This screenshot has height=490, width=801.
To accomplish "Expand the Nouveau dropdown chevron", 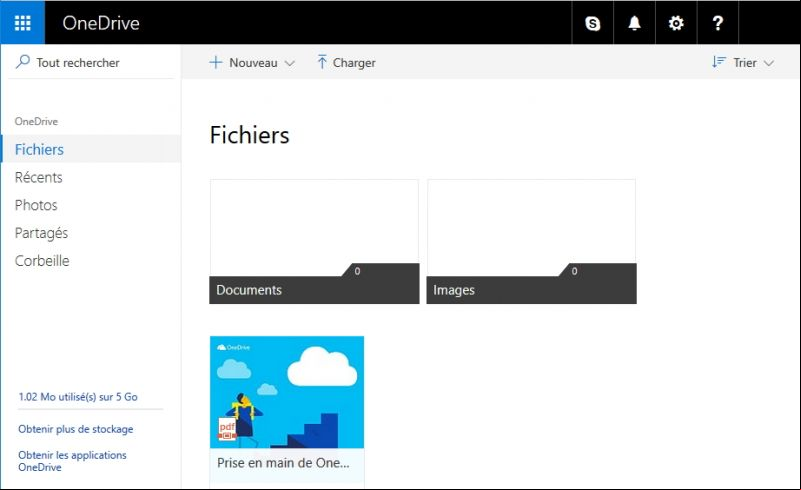I will [x=290, y=63].
